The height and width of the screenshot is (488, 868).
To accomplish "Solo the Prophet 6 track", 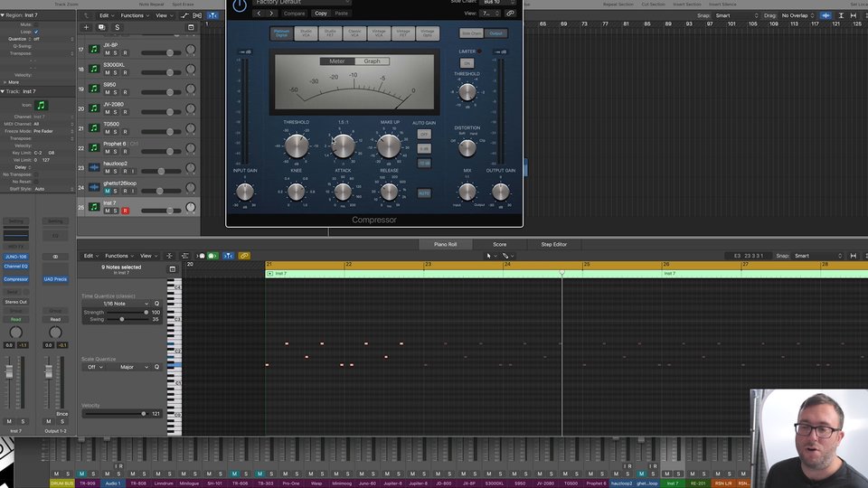I will (x=116, y=152).
